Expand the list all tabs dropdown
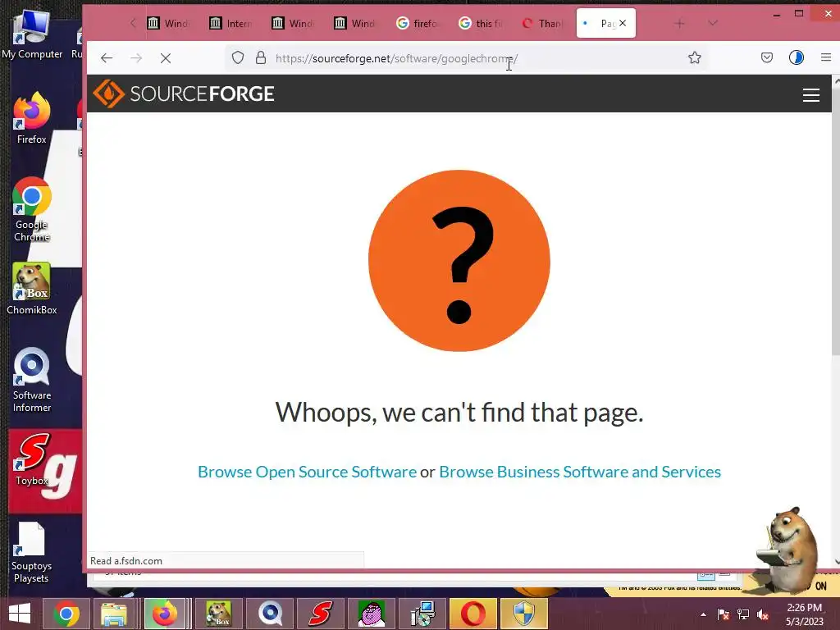The image size is (840, 630). [713, 23]
